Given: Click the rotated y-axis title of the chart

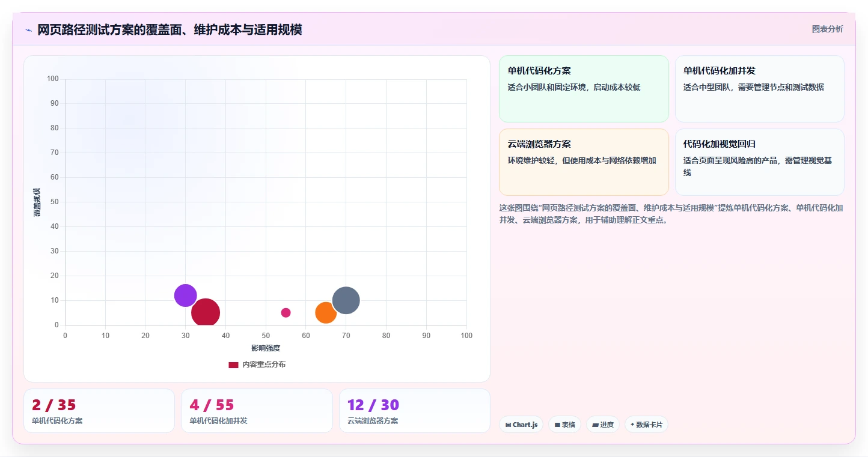Looking at the screenshot, I should (37, 202).
